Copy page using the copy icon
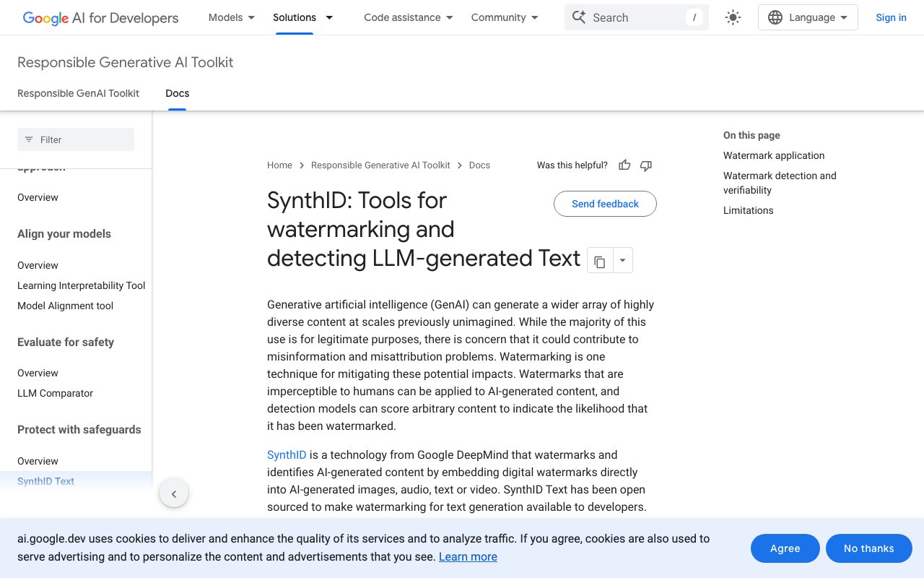924x578 pixels. click(600, 261)
